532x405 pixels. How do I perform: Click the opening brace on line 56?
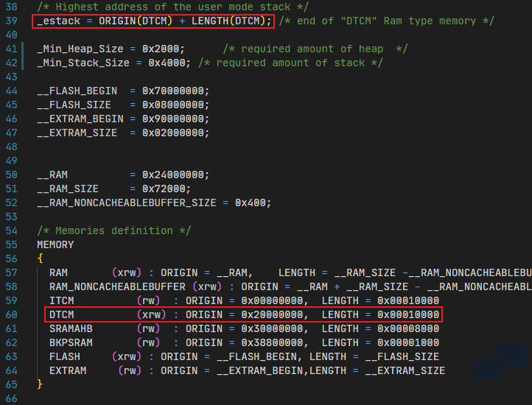40,258
